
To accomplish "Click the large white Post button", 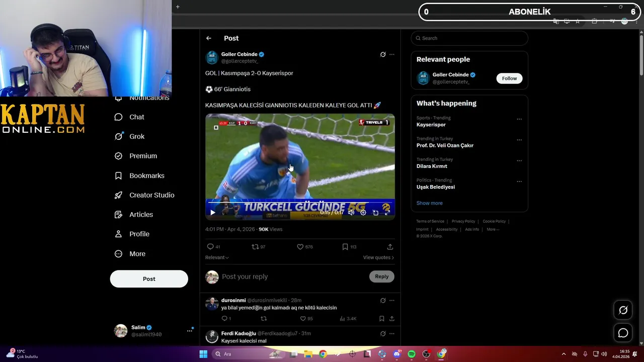I will coord(149,279).
